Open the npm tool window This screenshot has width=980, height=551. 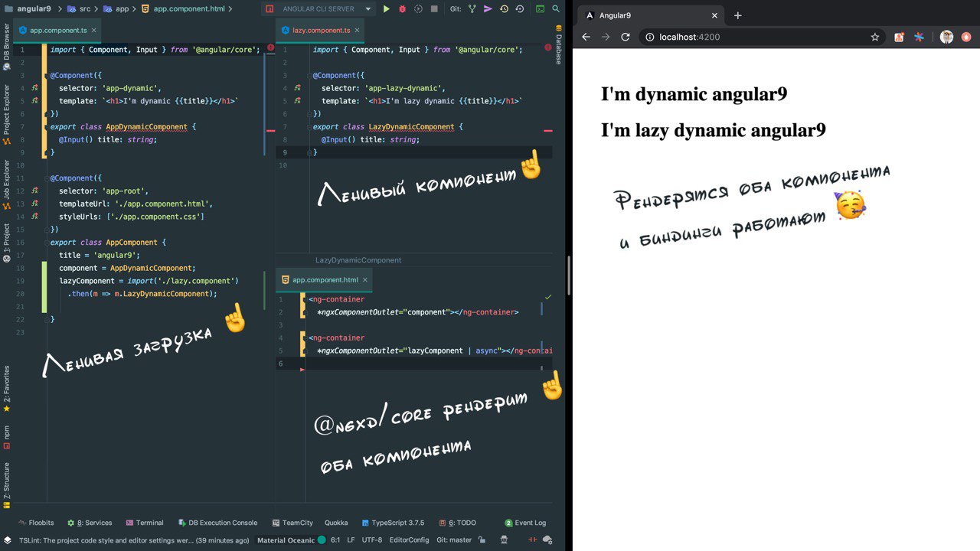click(6, 438)
